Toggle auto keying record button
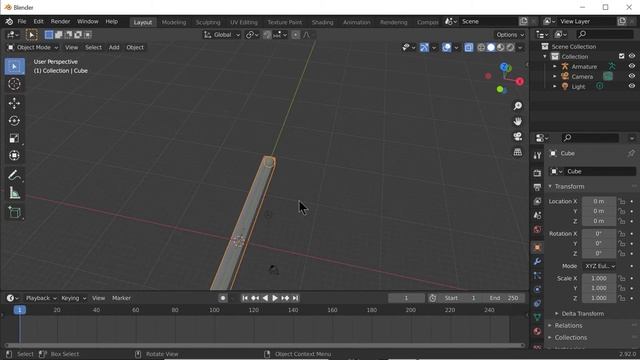 pos(223,298)
